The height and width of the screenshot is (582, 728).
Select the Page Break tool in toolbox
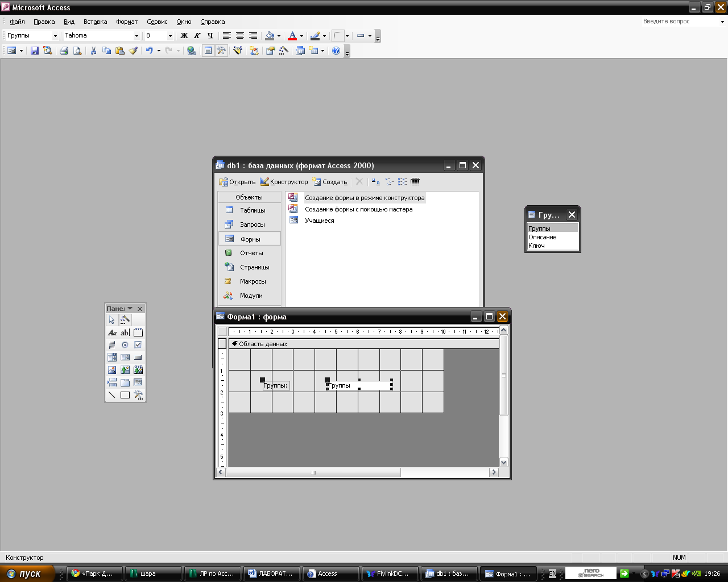(x=112, y=383)
